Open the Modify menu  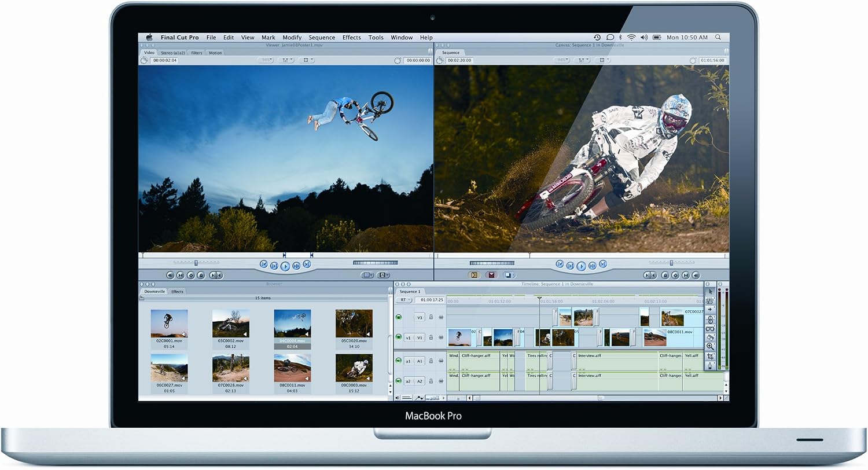(292, 38)
